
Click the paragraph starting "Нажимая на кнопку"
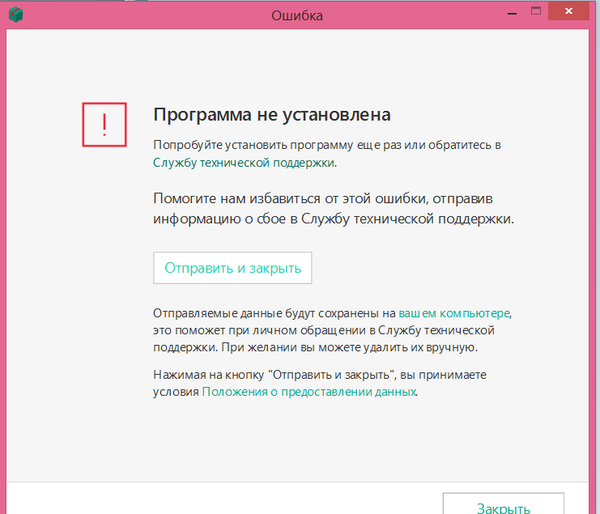[x=320, y=383]
